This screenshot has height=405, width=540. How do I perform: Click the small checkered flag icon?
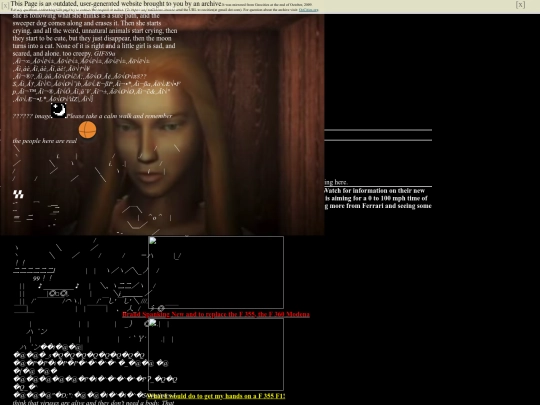click(x=18, y=194)
